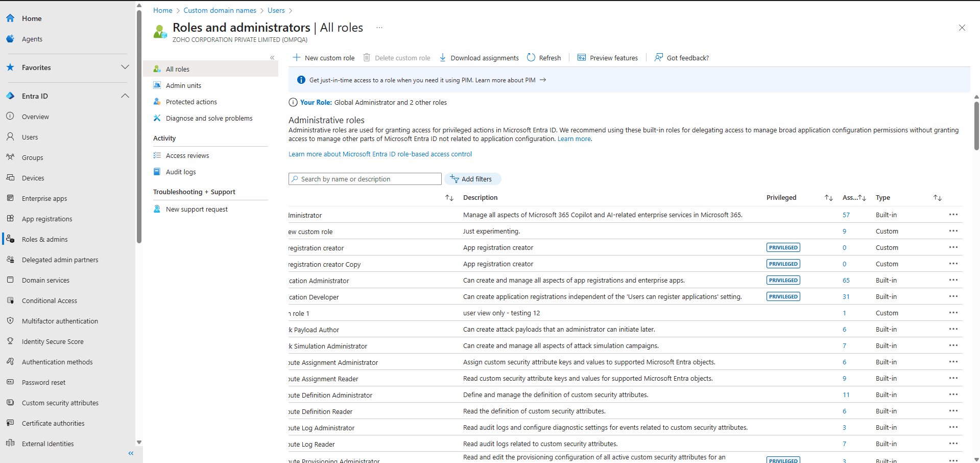Open the Attack Payload Author row menu
The width and height of the screenshot is (980, 463).
click(x=953, y=329)
